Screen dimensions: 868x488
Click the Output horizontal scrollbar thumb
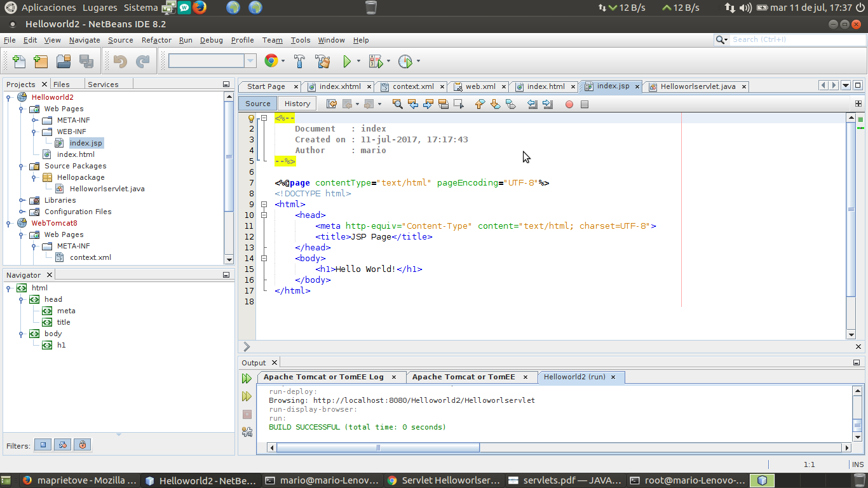[x=378, y=447]
